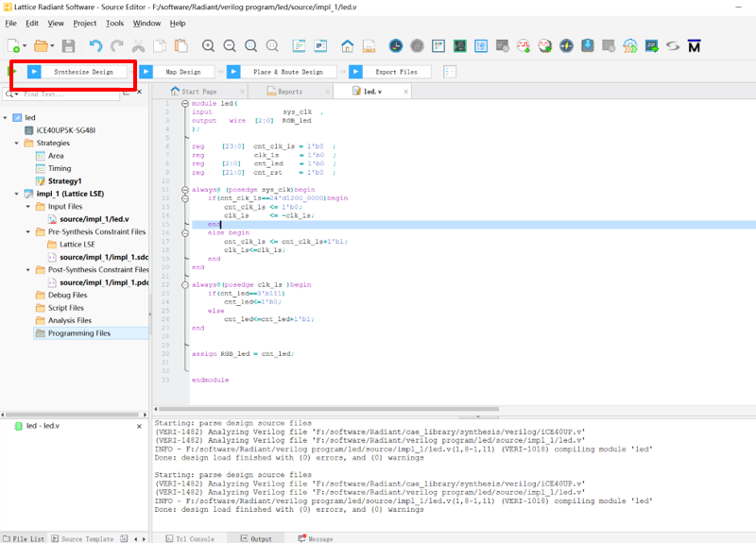Collapse the Strategies folder
Image resolution: width=756 pixels, height=543 pixels.
pos(17,144)
